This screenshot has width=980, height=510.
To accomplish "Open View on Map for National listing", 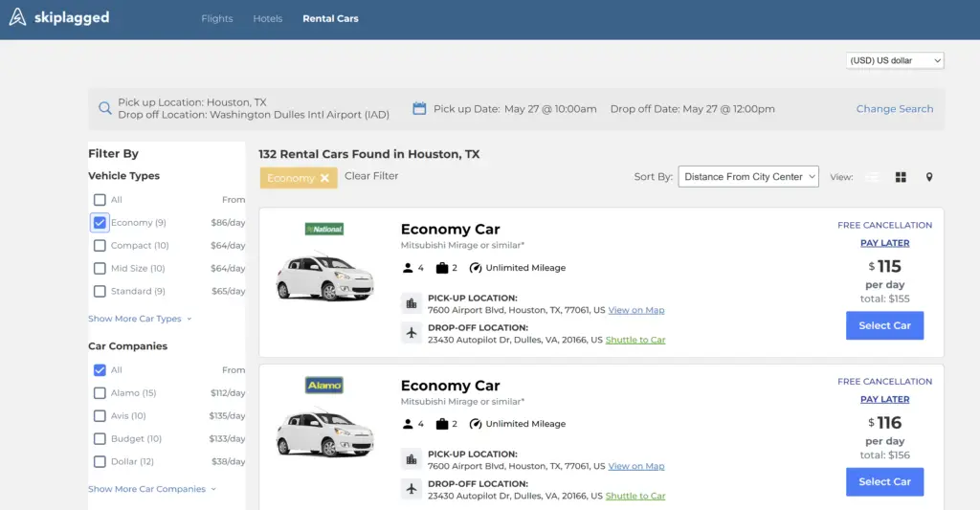I will (x=636, y=310).
